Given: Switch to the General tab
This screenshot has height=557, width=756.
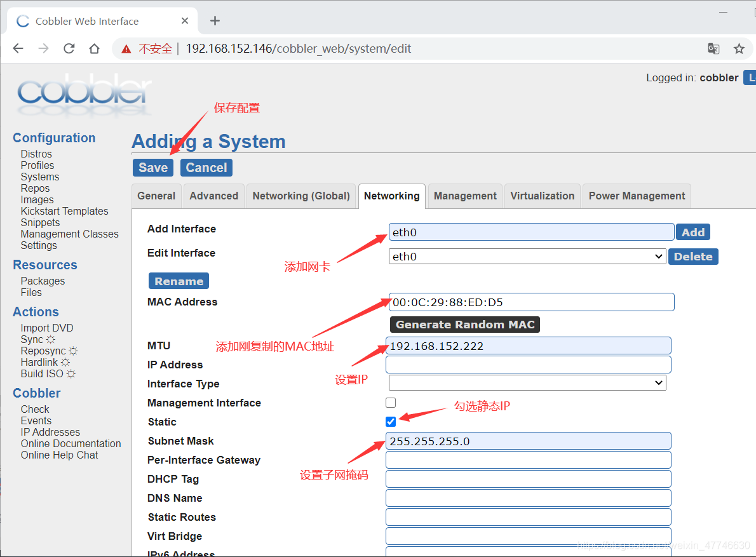Looking at the screenshot, I should point(156,196).
